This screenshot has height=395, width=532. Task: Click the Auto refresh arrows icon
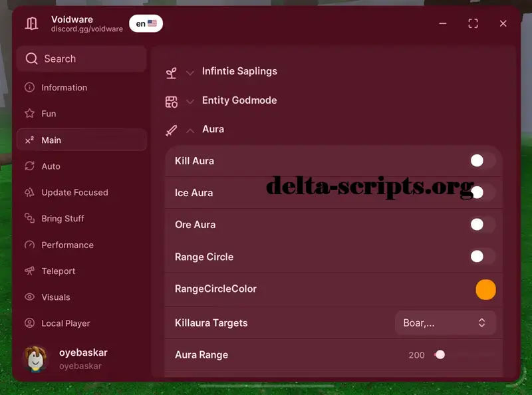click(29, 166)
